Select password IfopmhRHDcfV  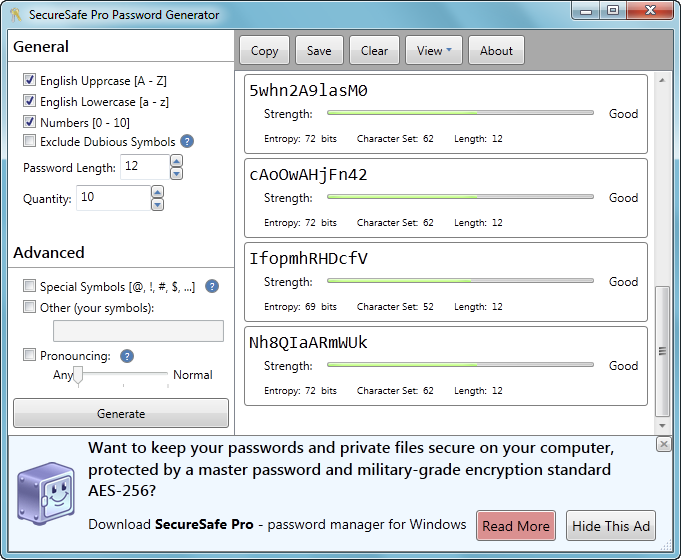308,258
